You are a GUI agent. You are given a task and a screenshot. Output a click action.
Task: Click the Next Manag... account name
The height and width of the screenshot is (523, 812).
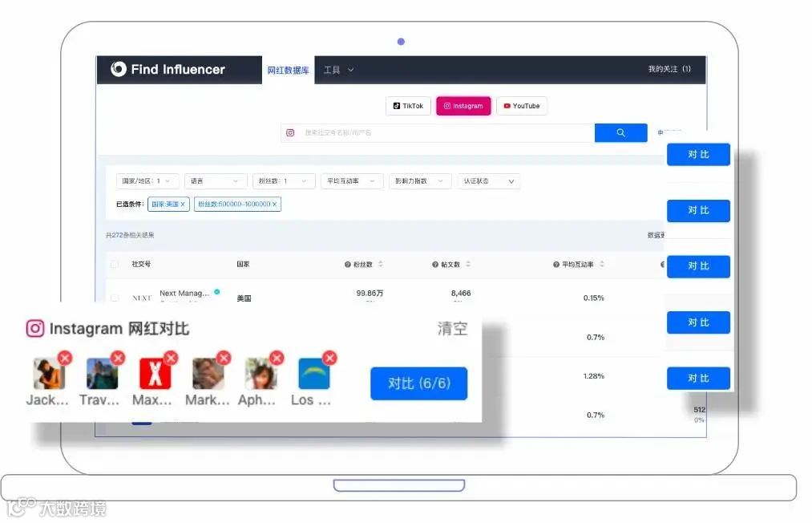coord(184,293)
